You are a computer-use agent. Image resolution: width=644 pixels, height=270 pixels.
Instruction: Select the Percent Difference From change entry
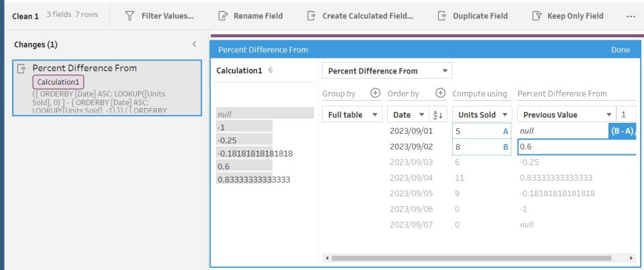pyautogui.click(x=107, y=88)
